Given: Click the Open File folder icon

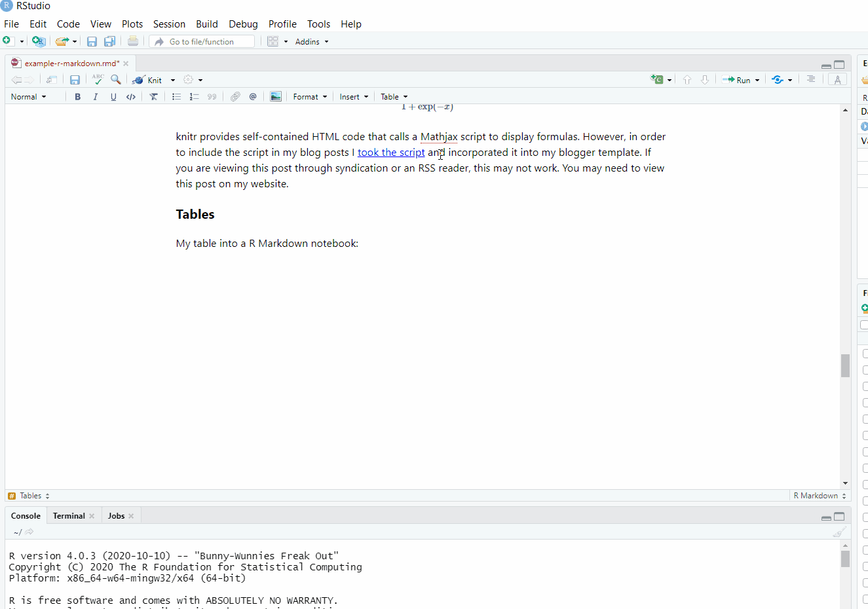Looking at the screenshot, I should (62, 41).
